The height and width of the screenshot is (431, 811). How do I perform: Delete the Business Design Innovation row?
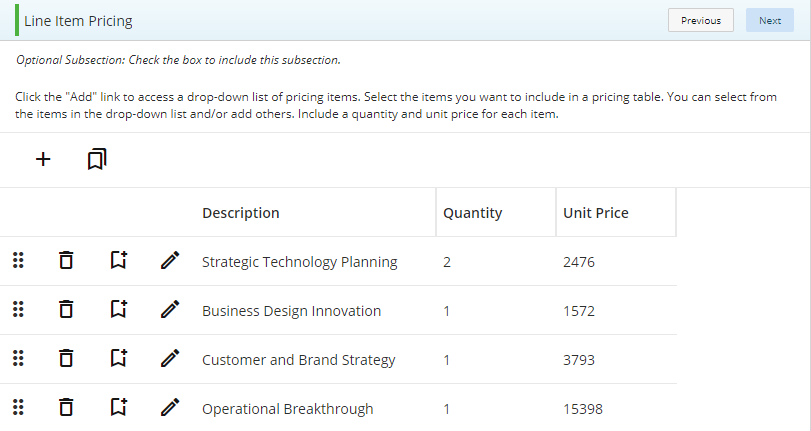(x=66, y=309)
